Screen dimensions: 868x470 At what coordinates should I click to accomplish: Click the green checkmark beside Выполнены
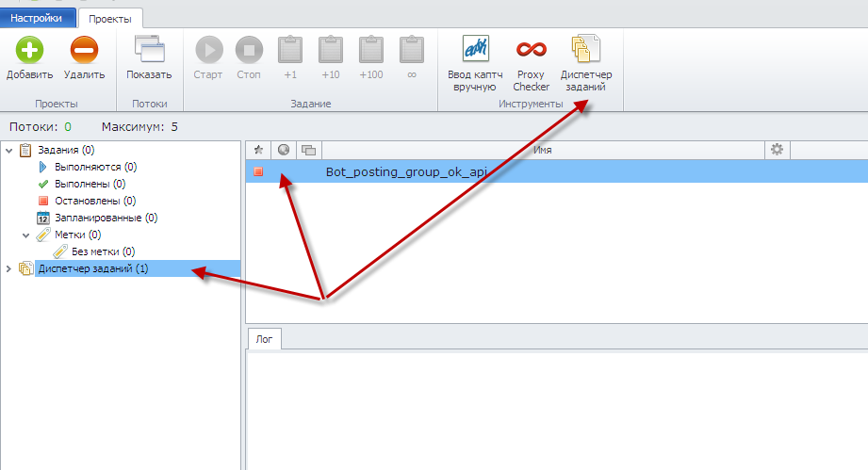point(43,184)
